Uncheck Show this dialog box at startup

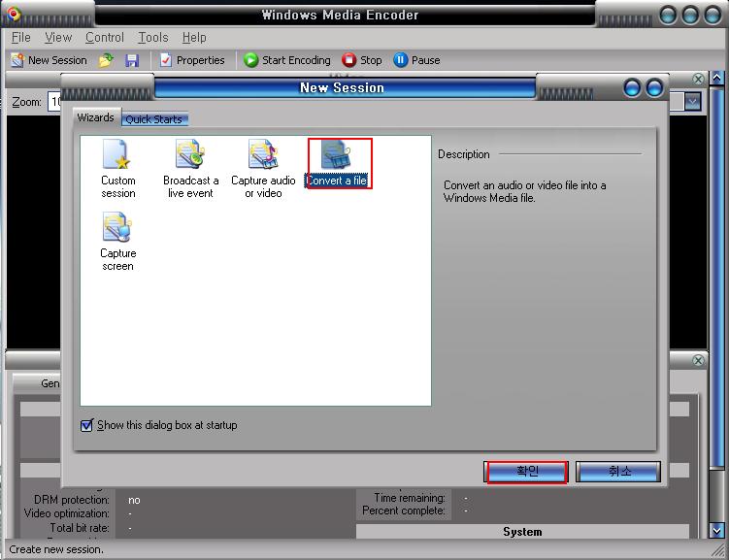pyautogui.click(x=86, y=425)
